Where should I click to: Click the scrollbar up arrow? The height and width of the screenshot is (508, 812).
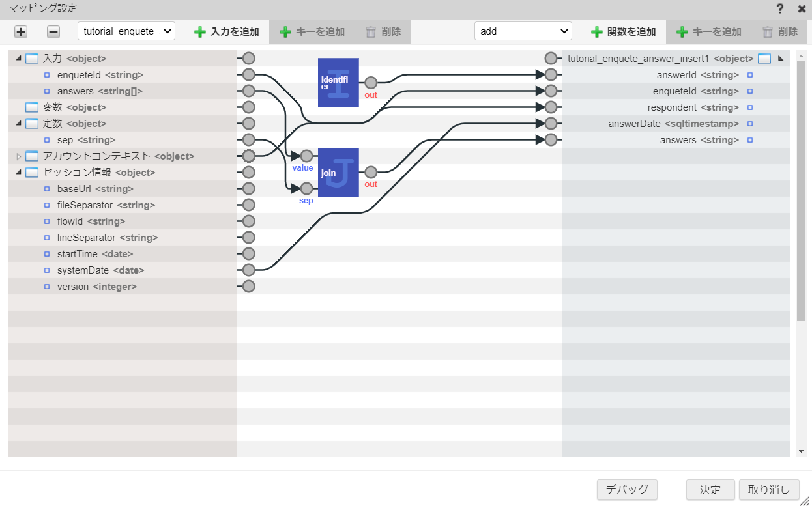(x=802, y=55)
